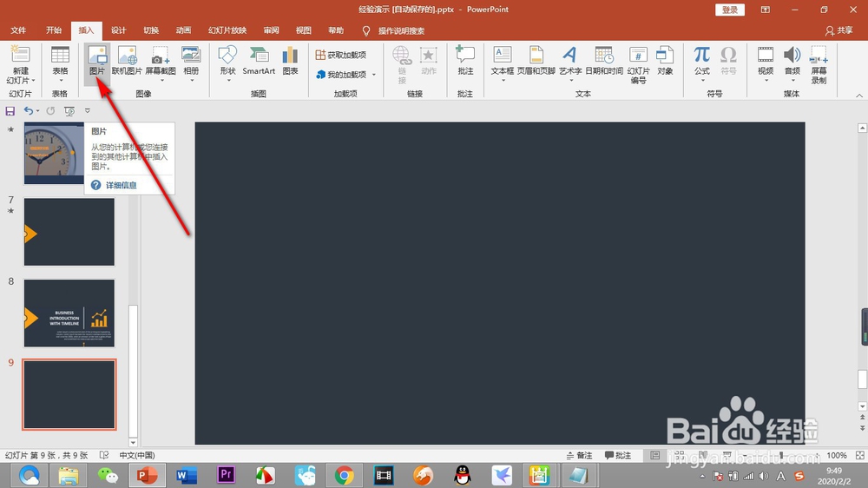Insert 幻灯片编号 slide number

[x=638, y=64]
